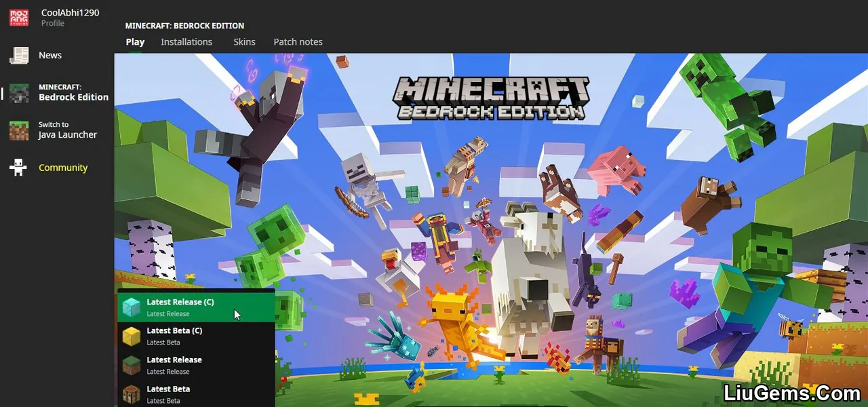Viewport: 868px width, 407px height.
Task: Open the Mojang Studios profile logo
Action: [19, 17]
